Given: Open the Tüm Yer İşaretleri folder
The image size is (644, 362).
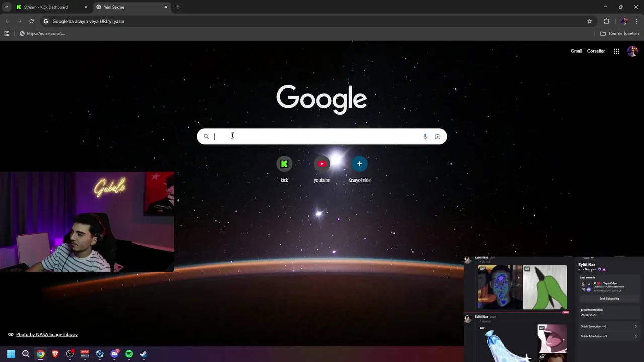Looking at the screenshot, I should pos(620,34).
